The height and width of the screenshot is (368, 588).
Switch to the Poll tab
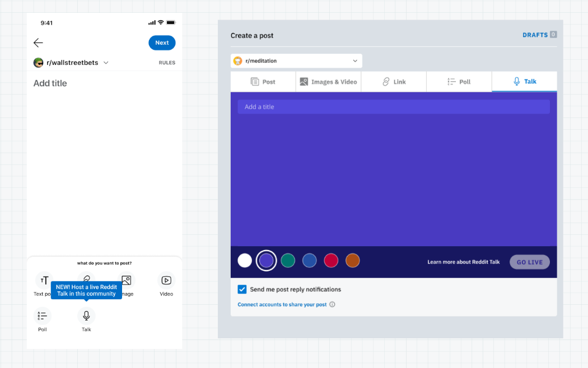(459, 82)
